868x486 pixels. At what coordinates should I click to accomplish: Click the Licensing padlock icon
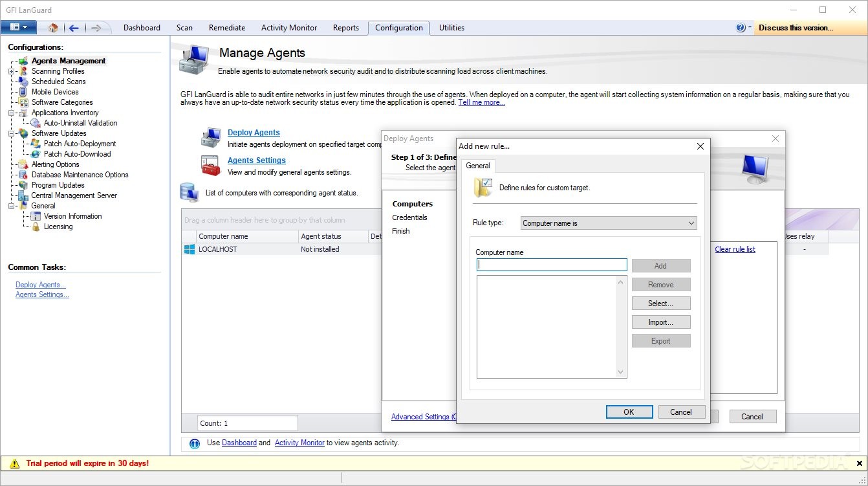pos(36,226)
